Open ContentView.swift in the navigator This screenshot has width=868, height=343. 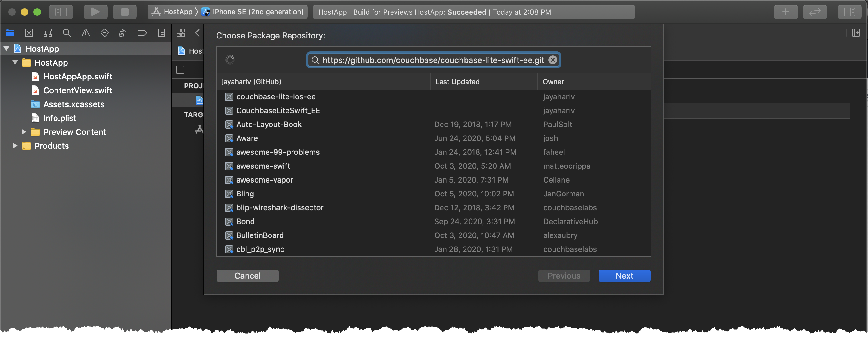[x=78, y=90]
